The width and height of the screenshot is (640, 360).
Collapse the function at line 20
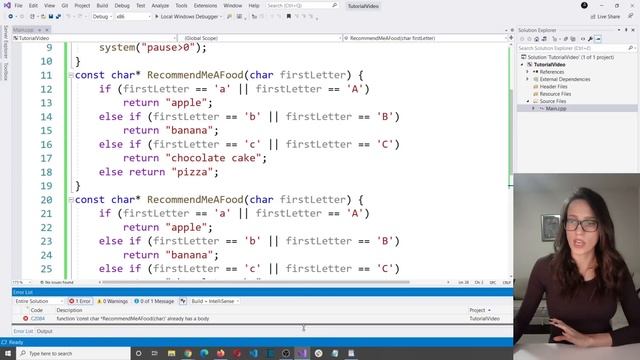click(71, 200)
